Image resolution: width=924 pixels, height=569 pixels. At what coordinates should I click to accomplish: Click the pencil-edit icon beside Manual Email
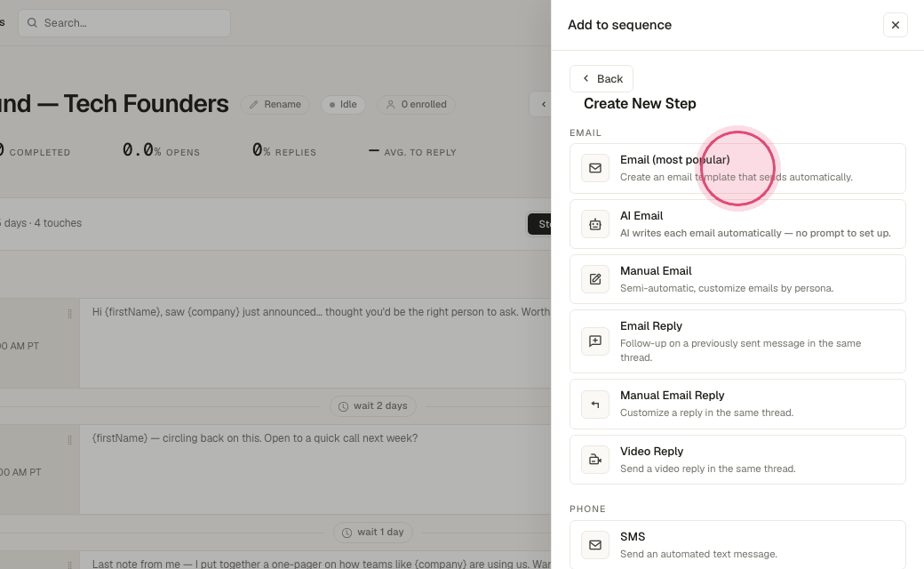[x=595, y=279]
